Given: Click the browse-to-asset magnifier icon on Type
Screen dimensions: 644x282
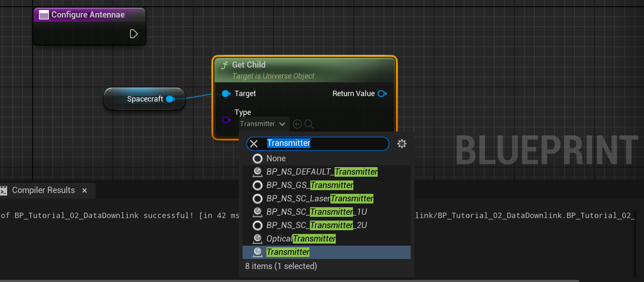Looking at the screenshot, I should [309, 124].
